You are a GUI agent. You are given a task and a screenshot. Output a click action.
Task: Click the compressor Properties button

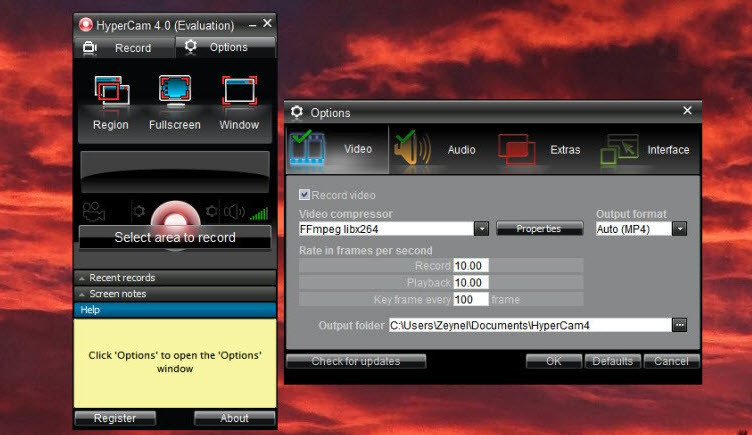539,229
